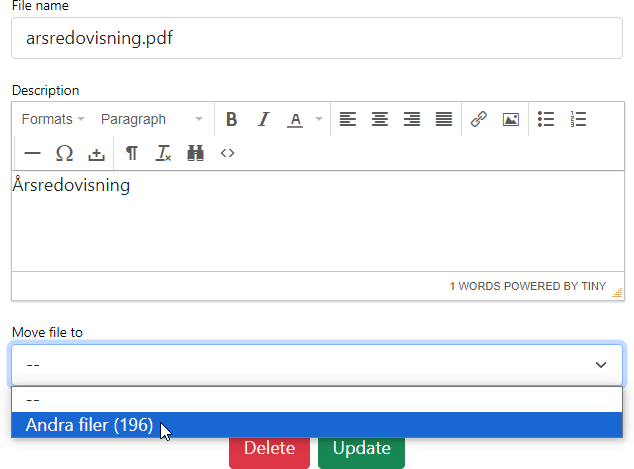The width and height of the screenshot is (634, 469).
Task: Open the special character (Omega) picker
Action: tap(64, 153)
